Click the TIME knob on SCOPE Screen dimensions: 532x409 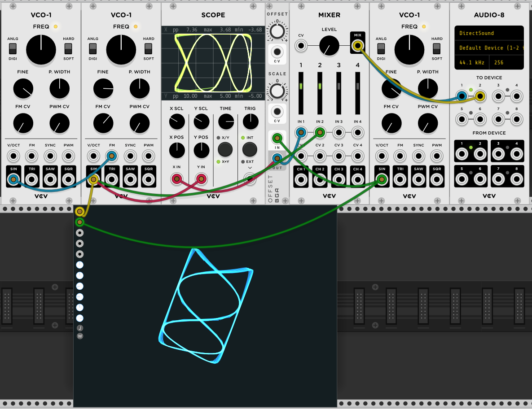coord(226,122)
